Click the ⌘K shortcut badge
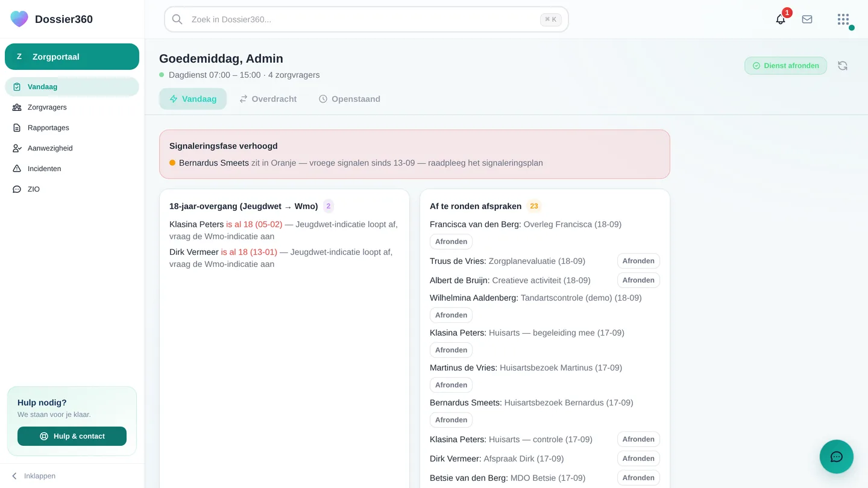868x488 pixels. [551, 19]
